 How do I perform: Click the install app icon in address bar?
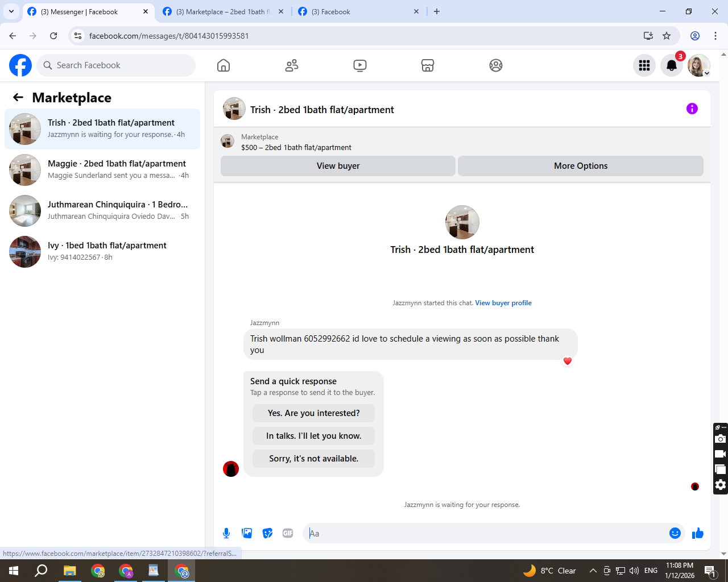648,36
